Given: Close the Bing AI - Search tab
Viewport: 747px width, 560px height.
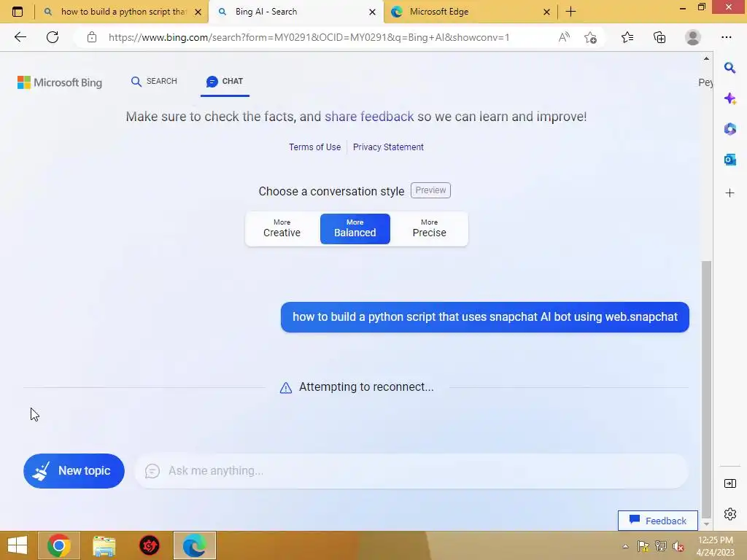Looking at the screenshot, I should coord(373,12).
